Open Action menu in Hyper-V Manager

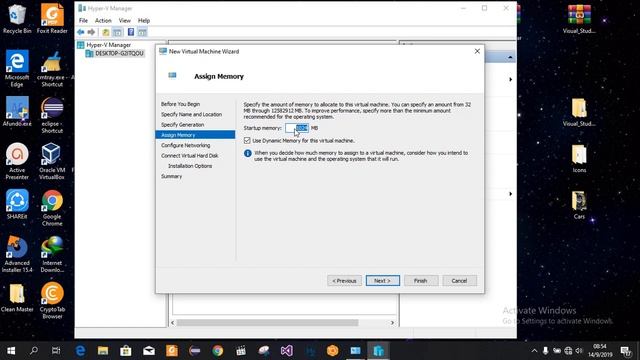(103, 20)
